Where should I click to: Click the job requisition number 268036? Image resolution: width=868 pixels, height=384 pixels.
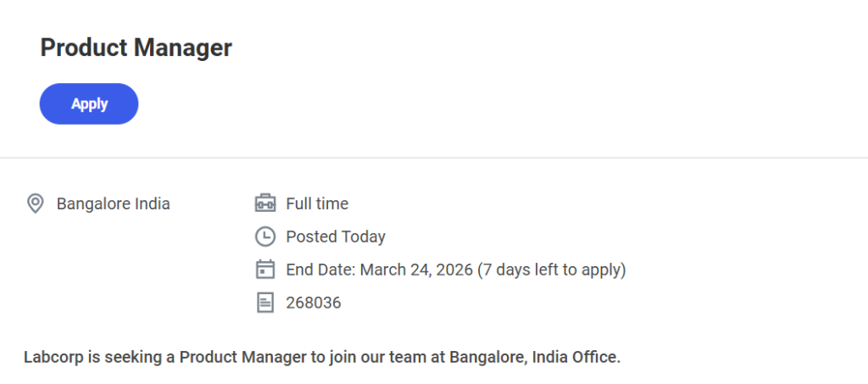pyautogui.click(x=314, y=303)
